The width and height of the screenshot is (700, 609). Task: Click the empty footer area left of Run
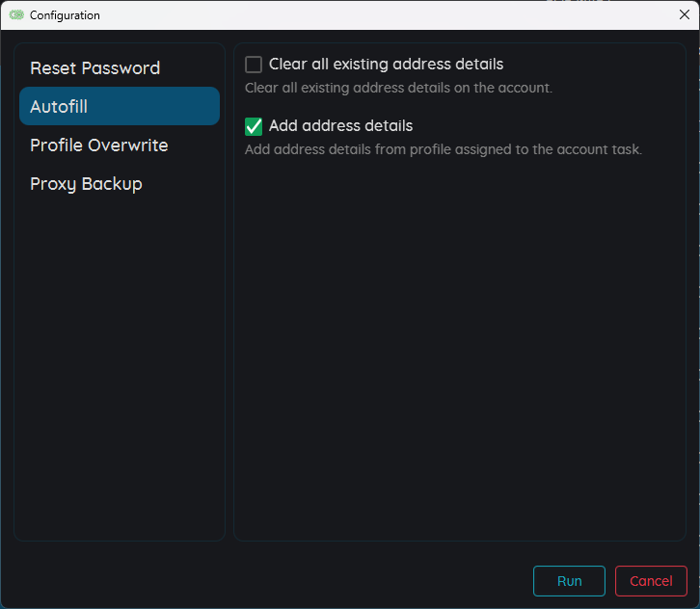point(268,580)
